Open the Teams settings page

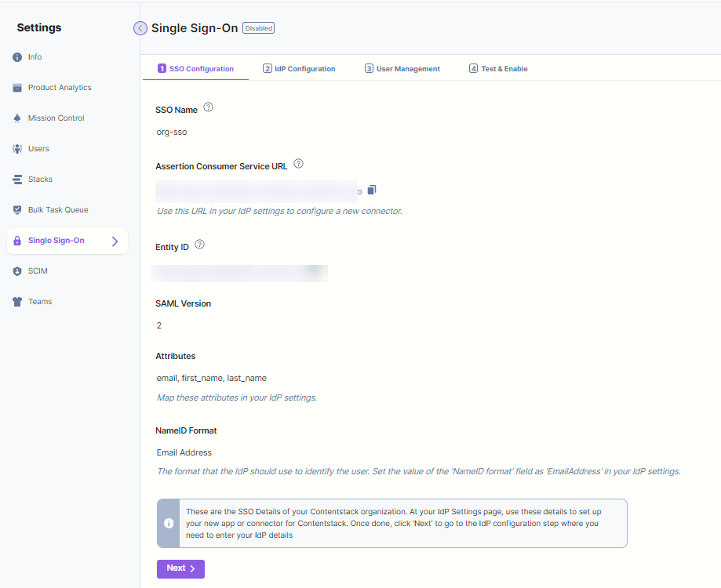coord(40,301)
